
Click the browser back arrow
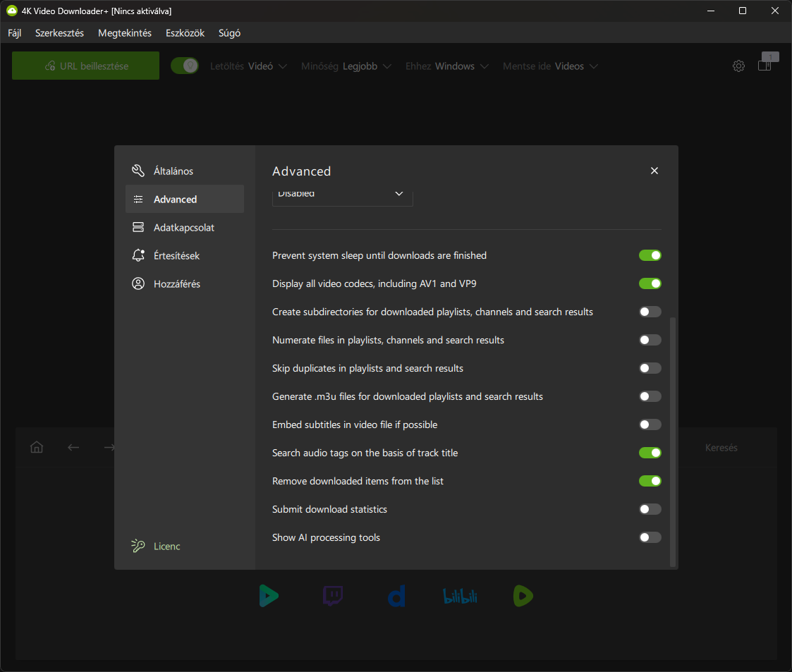pos(73,447)
